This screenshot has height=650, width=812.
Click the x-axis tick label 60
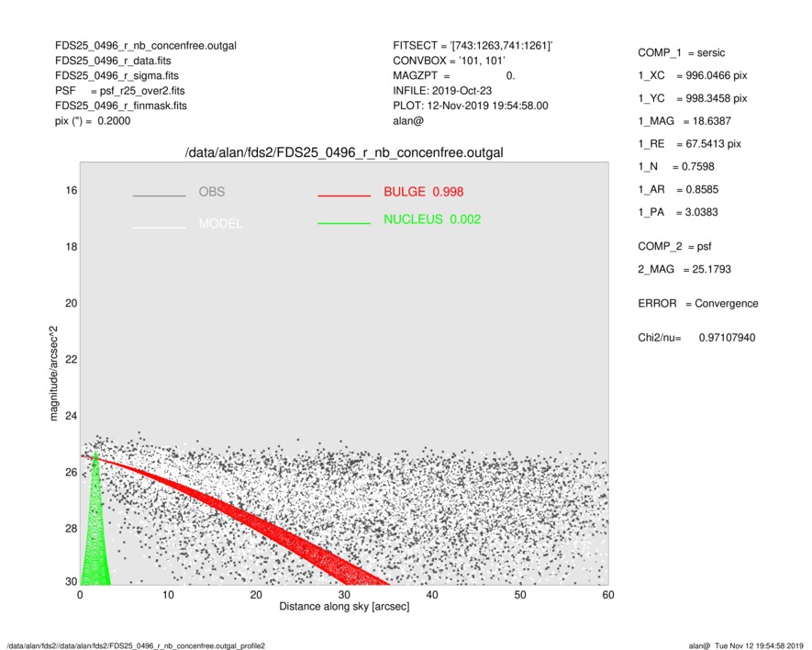click(608, 595)
